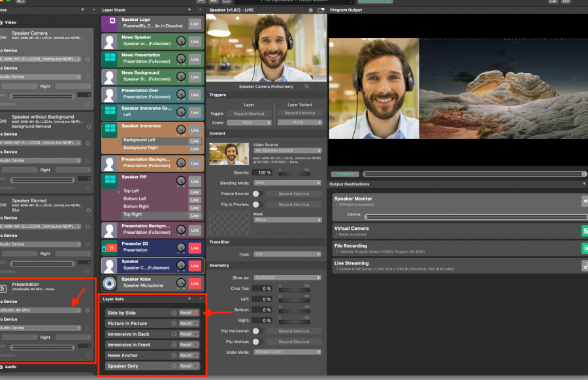Click the File Recording green record icon
588x380 pixels.
585,248
